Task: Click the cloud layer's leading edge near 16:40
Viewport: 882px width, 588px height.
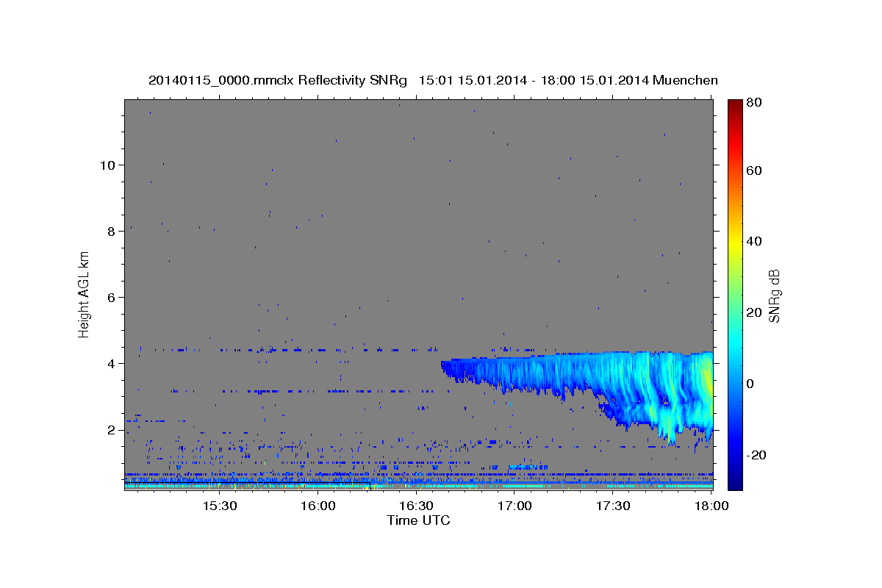Action: pyautogui.click(x=445, y=367)
